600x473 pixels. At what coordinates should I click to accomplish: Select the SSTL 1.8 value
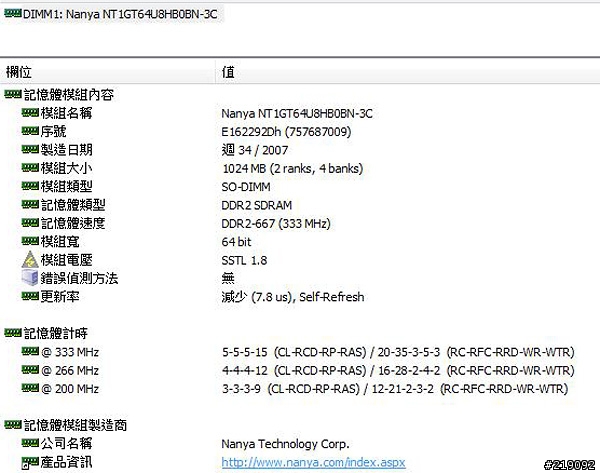[x=244, y=260]
